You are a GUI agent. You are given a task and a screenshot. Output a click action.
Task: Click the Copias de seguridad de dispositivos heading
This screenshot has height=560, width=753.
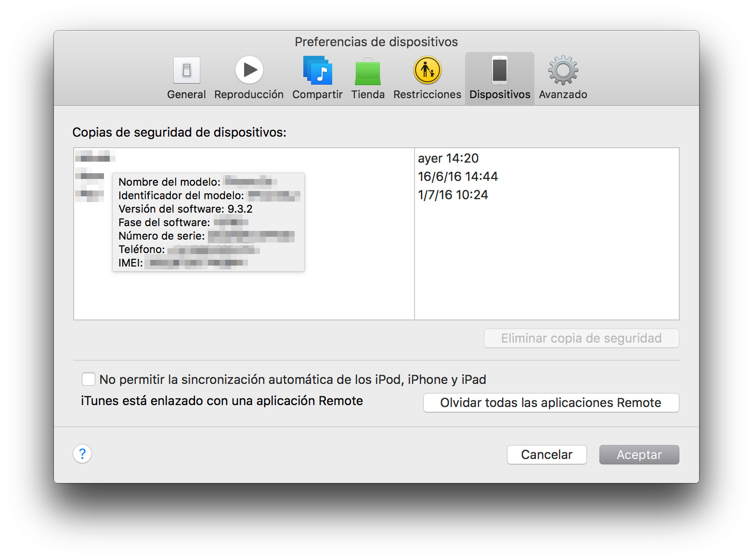tap(179, 132)
